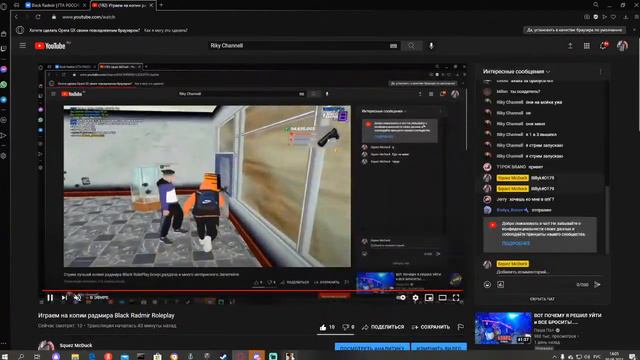Open Task View on taskbar

pyautogui.click(x=37, y=356)
